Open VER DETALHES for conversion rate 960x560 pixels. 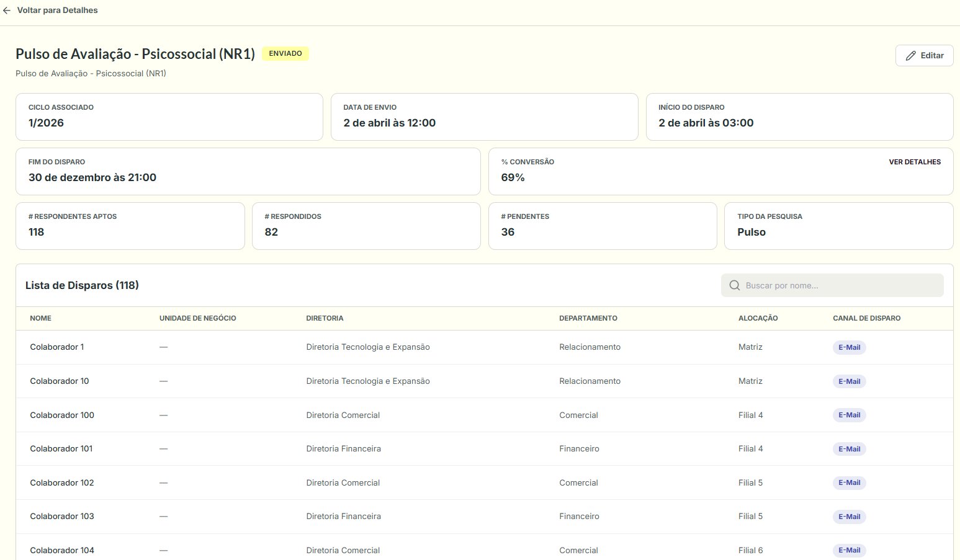[x=915, y=162]
